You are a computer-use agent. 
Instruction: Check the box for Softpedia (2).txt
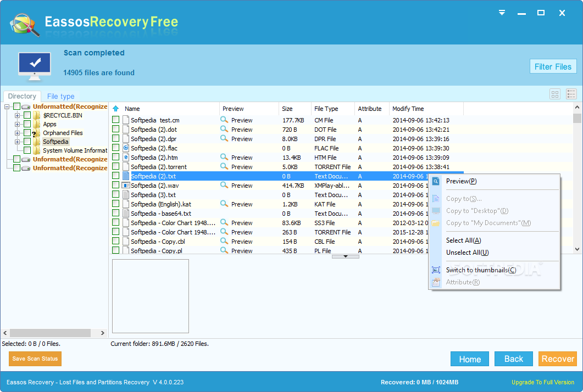[x=115, y=175]
